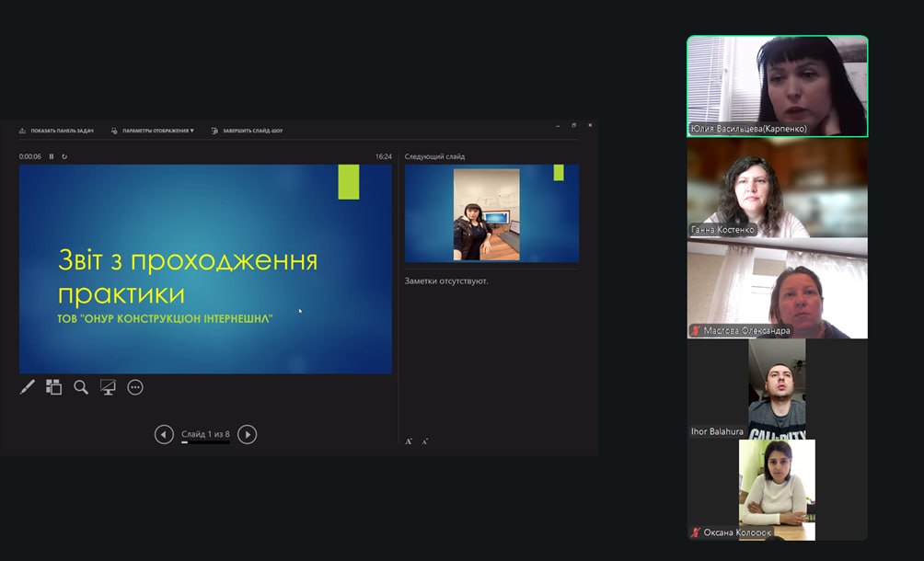Screen dimensions: 924x561
Task: Click the slide progress bar under counter
Action: tap(204, 442)
